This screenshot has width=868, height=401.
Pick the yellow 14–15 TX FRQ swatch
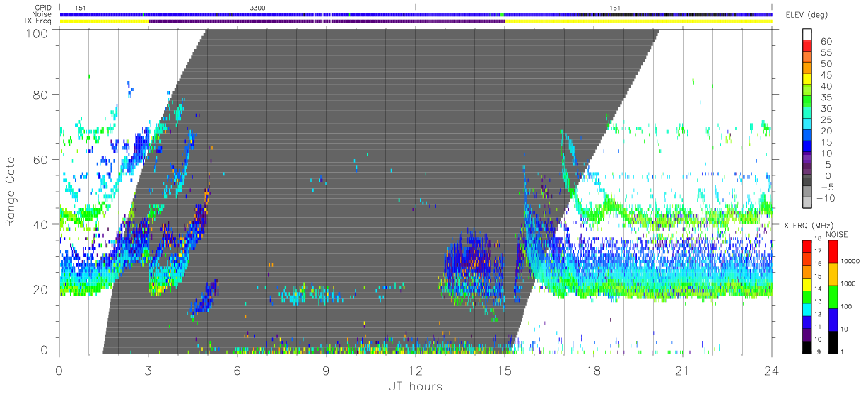coord(807,283)
